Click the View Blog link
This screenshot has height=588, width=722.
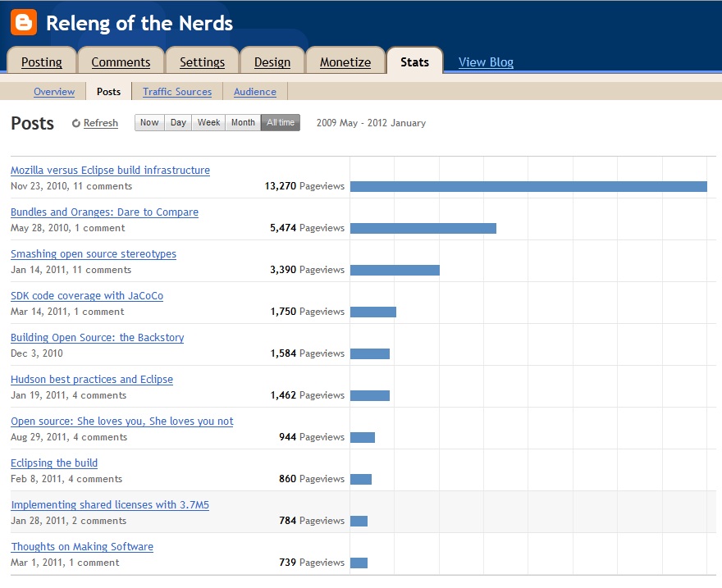(486, 62)
